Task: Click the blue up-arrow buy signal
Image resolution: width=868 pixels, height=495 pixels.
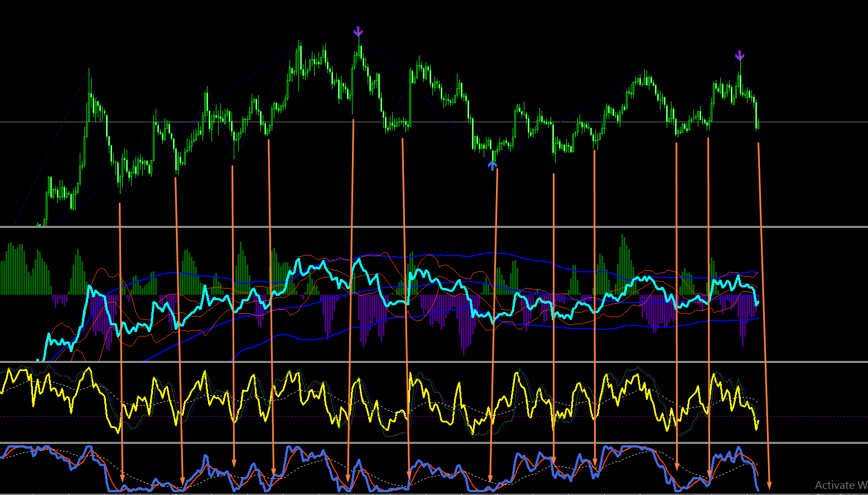Action: pos(492,165)
